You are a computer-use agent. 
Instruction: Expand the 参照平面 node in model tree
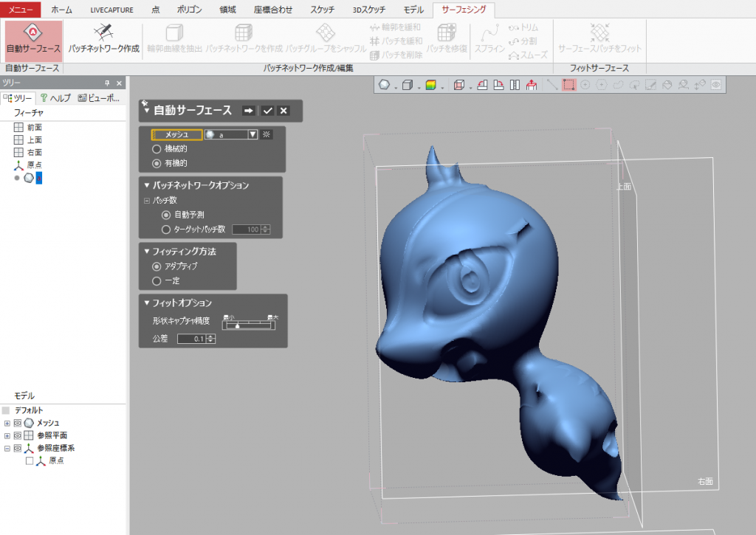click(7, 435)
